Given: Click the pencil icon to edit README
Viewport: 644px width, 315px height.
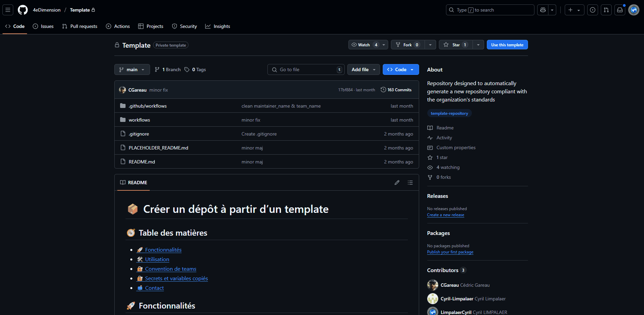Looking at the screenshot, I should [x=397, y=183].
